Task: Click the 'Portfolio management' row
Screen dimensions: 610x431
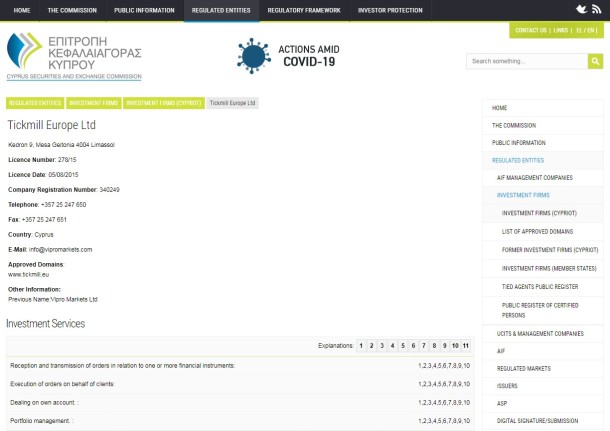Action: pos(240,421)
